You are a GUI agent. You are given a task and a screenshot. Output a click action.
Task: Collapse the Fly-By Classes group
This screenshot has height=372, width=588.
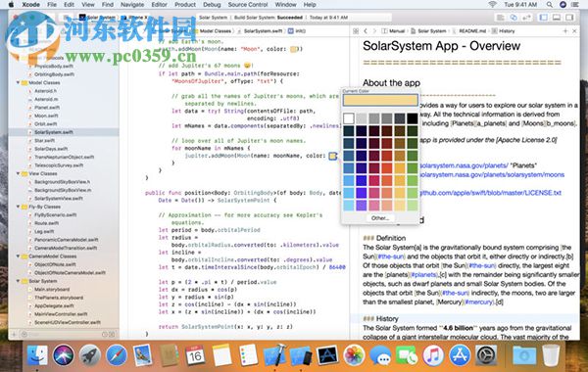tap(18, 207)
